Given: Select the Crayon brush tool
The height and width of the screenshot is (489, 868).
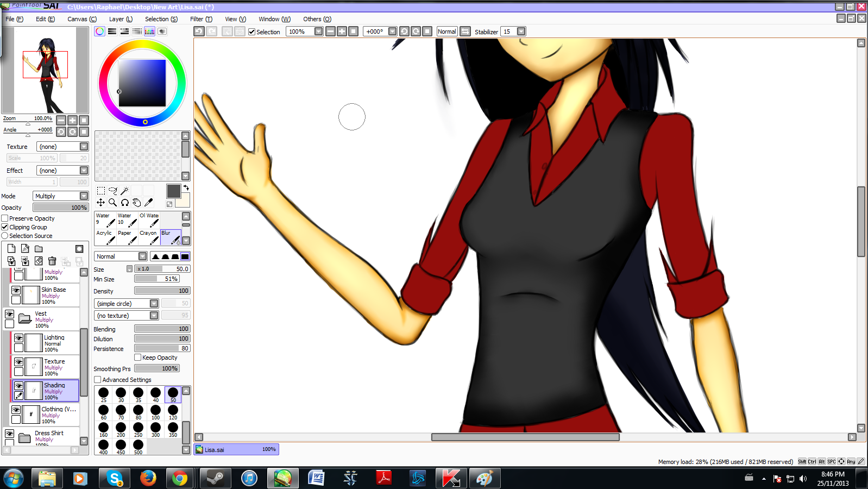Looking at the screenshot, I should coord(149,237).
